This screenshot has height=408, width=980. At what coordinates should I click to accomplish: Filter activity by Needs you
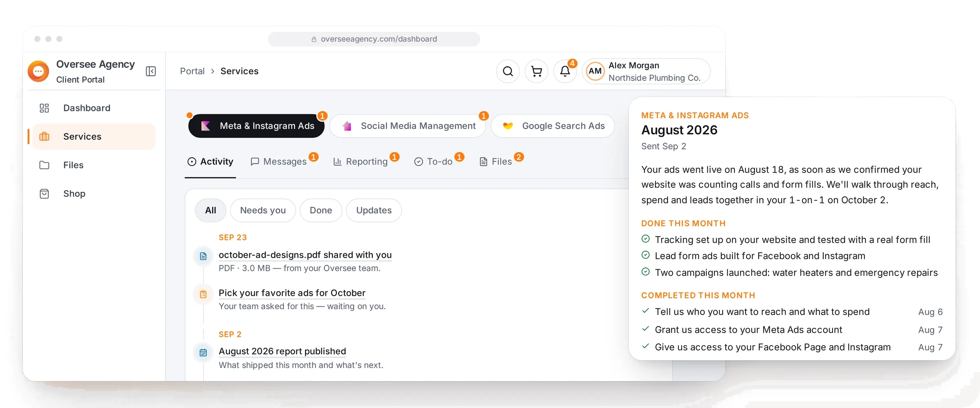coord(263,211)
